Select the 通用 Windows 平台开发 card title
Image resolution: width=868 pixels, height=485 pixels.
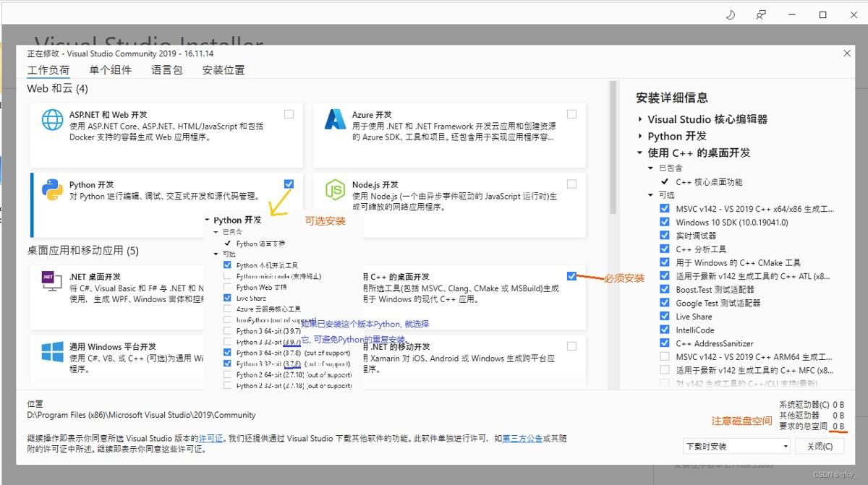pyautogui.click(x=113, y=347)
